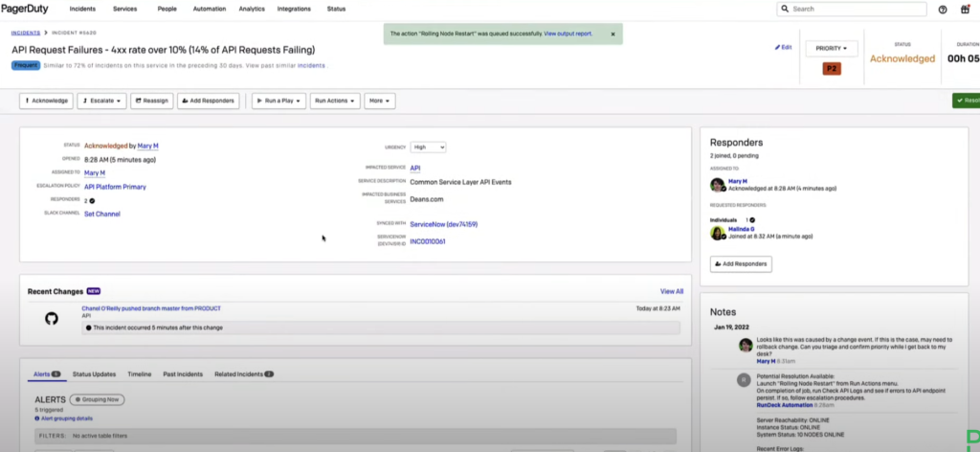Image resolution: width=980 pixels, height=452 pixels.
Task: Click the Alert grouping details info icon
Action: click(x=37, y=418)
